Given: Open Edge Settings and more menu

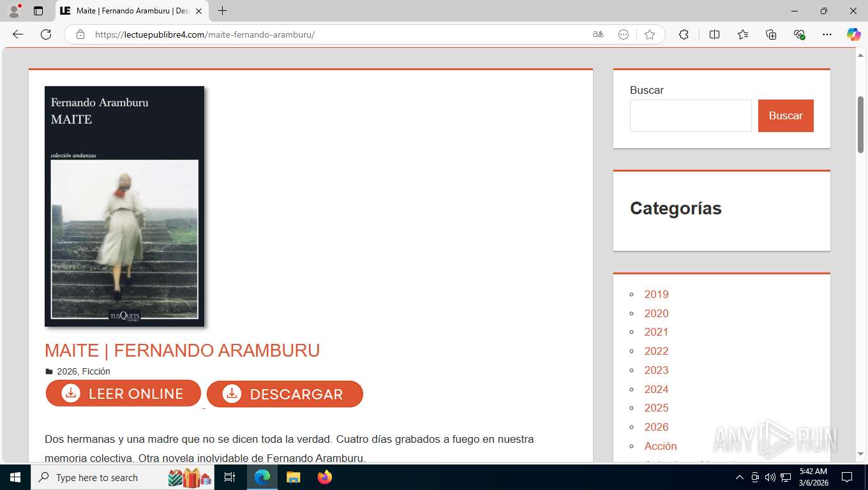Looking at the screenshot, I should coord(827,34).
